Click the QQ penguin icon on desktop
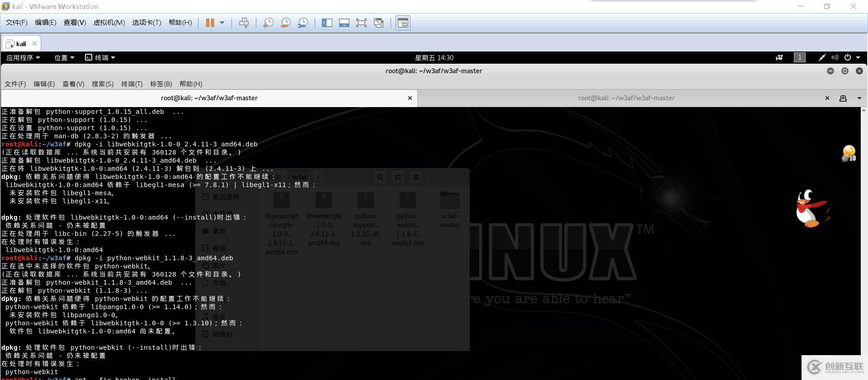The width and height of the screenshot is (868, 380). tap(812, 208)
